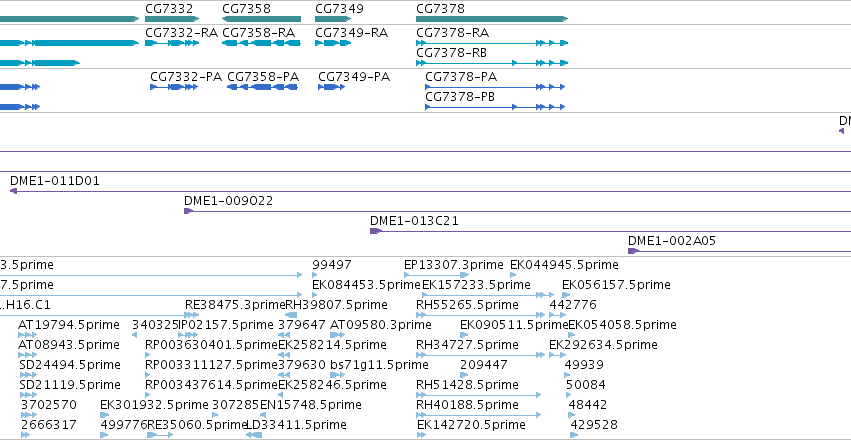Open EST EK301932.5prime
This screenshot has height=440, width=851.
(x=154, y=405)
